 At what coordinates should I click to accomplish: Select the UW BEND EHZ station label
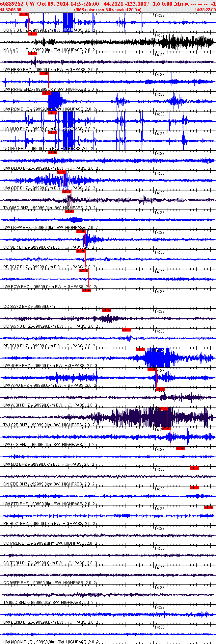[x=51, y=622]
